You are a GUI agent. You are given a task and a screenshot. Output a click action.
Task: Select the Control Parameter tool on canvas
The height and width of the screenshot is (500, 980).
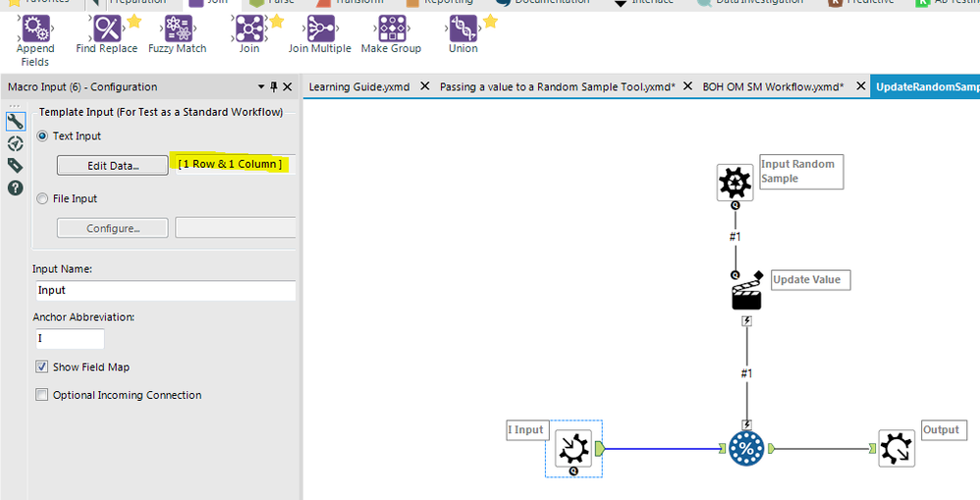[x=735, y=183]
